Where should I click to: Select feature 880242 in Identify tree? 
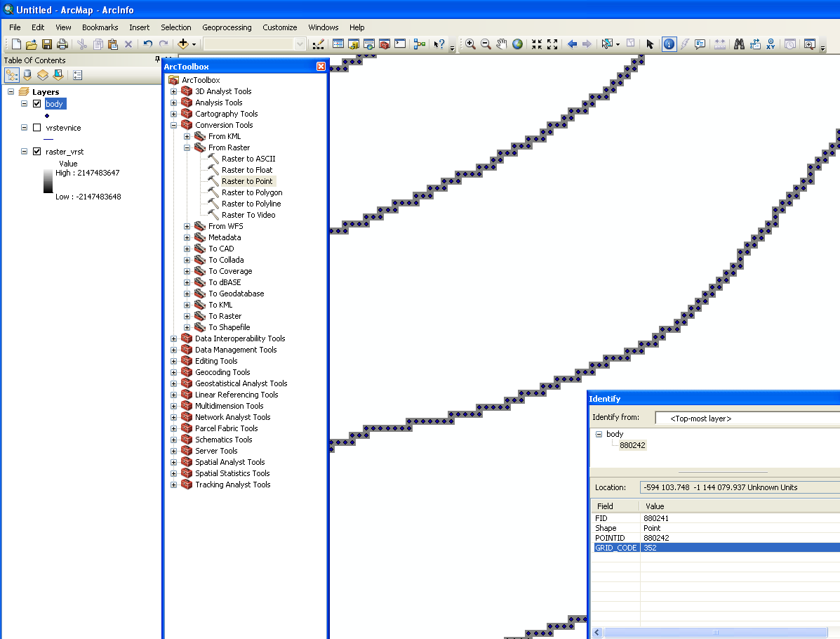coord(632,445)
